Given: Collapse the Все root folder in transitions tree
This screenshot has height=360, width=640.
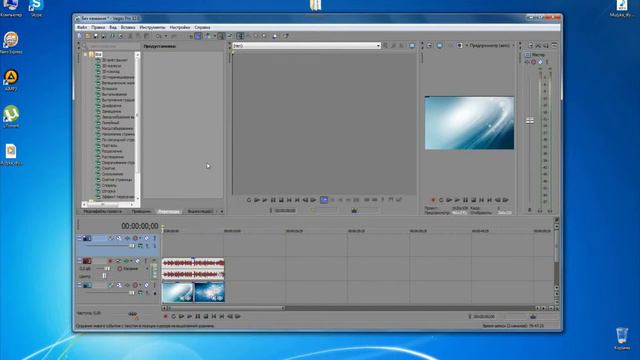Looking at the screenshot, I should [86, 54].
